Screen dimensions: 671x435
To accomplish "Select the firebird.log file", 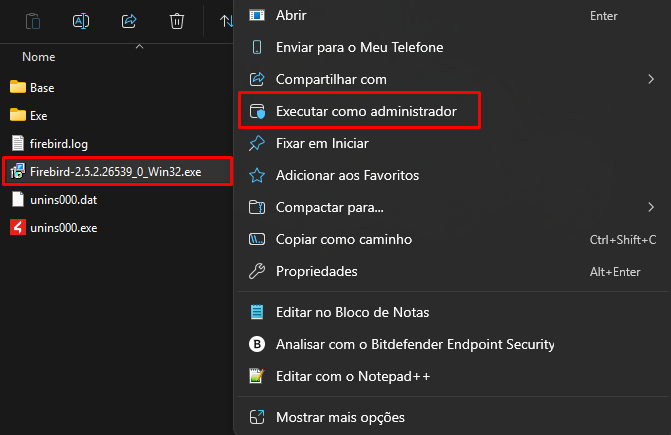I will (59, 144).
